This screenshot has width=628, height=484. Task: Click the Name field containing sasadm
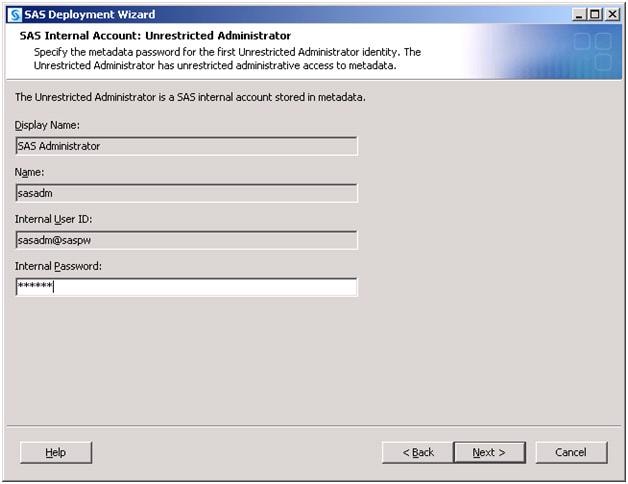187,193
